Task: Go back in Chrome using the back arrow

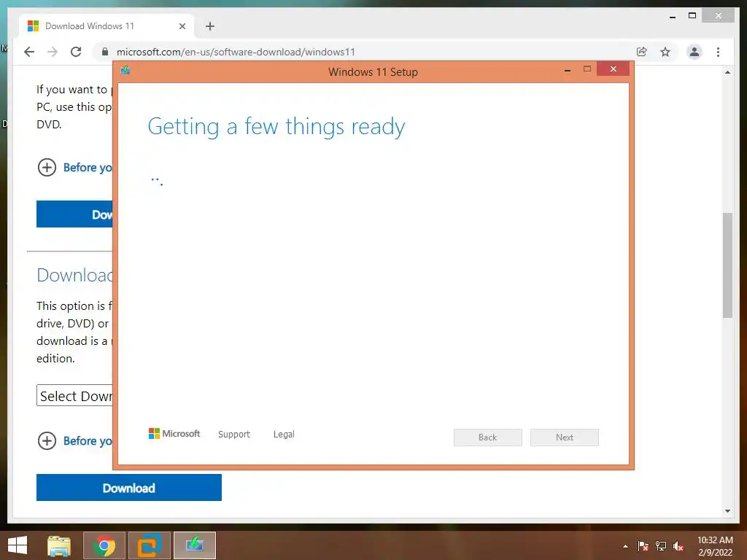Action: pyautogui.click(x=29, y=52)
